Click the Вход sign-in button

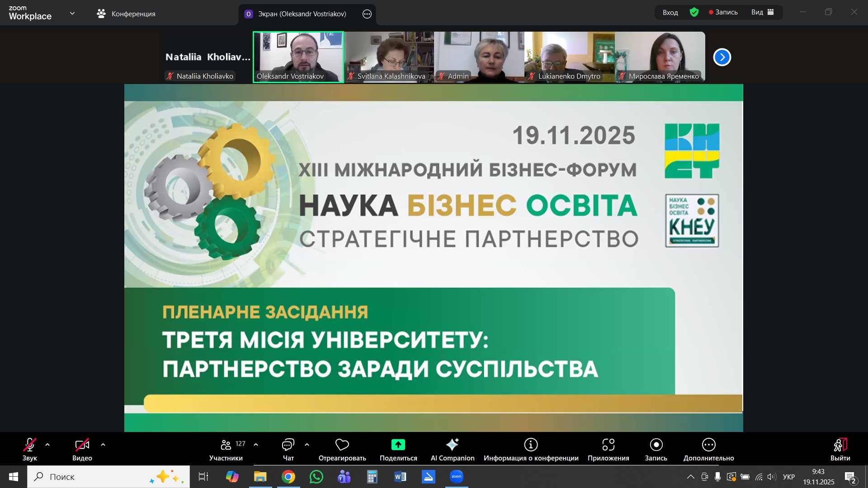pyautogui.click(x=669, y=12)
